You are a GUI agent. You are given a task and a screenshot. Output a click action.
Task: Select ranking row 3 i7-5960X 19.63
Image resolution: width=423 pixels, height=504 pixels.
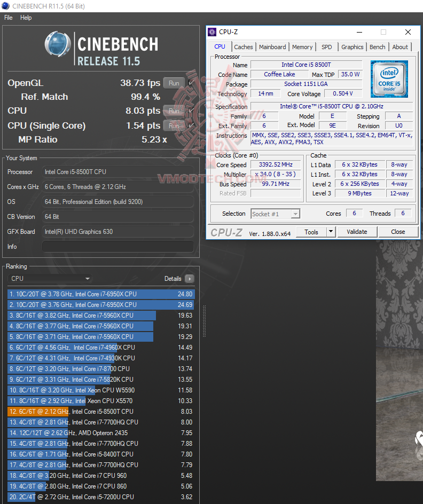[x=101, y=316]
